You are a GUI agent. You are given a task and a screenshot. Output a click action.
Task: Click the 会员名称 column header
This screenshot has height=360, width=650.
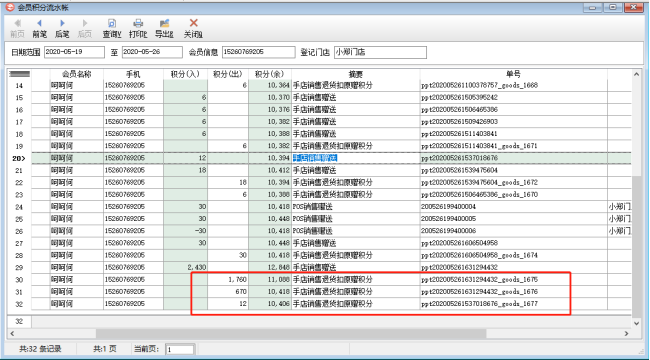pyautogui.click(x=77, y=74)
